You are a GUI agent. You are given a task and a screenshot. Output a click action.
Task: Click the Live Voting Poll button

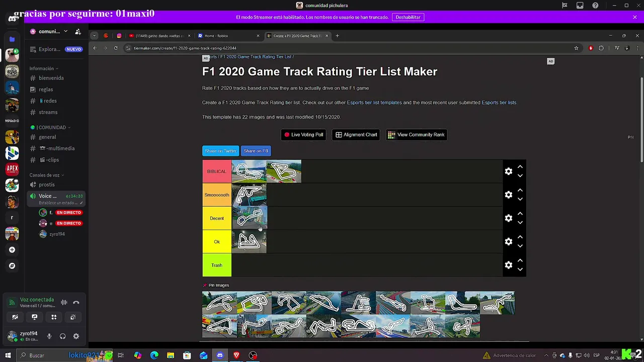tap(303, 135)
